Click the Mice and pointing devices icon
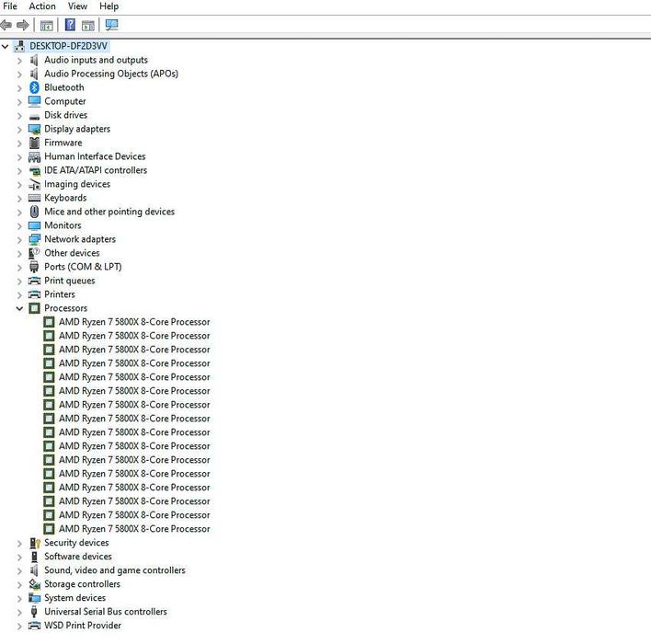This screenshot has height=644, width=651. click(34, 212)
